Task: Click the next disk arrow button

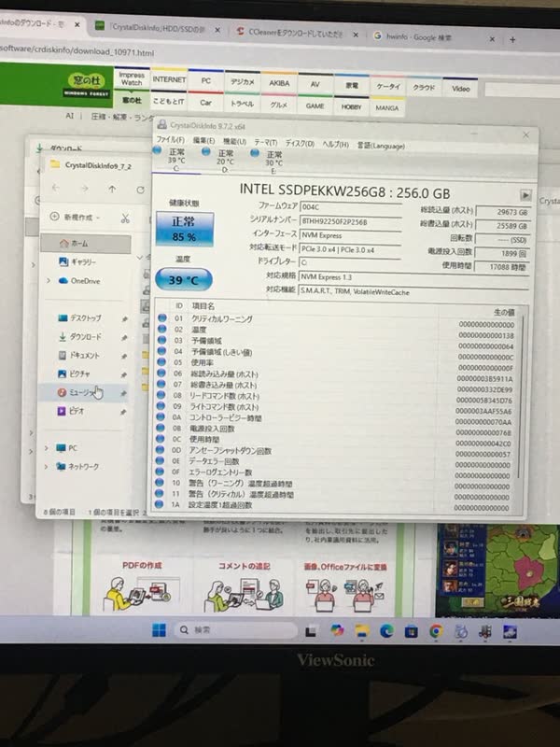Action: pos(526,195)
